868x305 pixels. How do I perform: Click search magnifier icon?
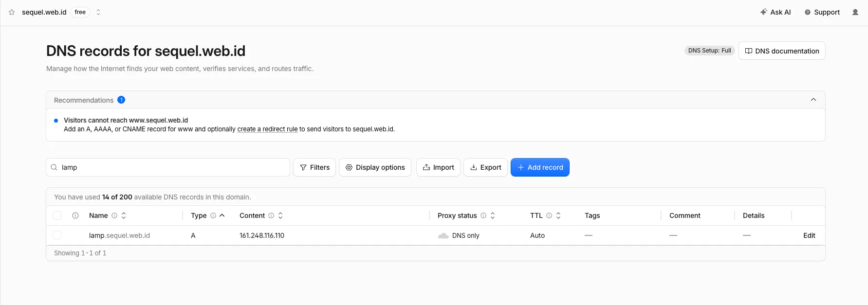point(54,167)
